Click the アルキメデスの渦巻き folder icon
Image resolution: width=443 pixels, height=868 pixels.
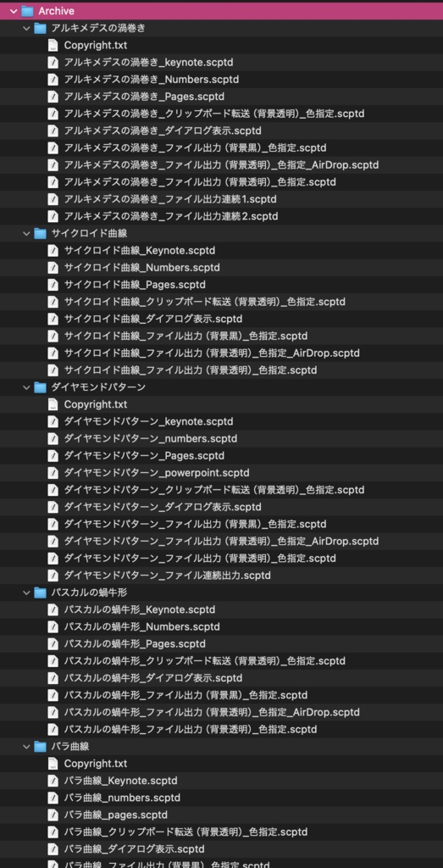click(x=40, y=28)
